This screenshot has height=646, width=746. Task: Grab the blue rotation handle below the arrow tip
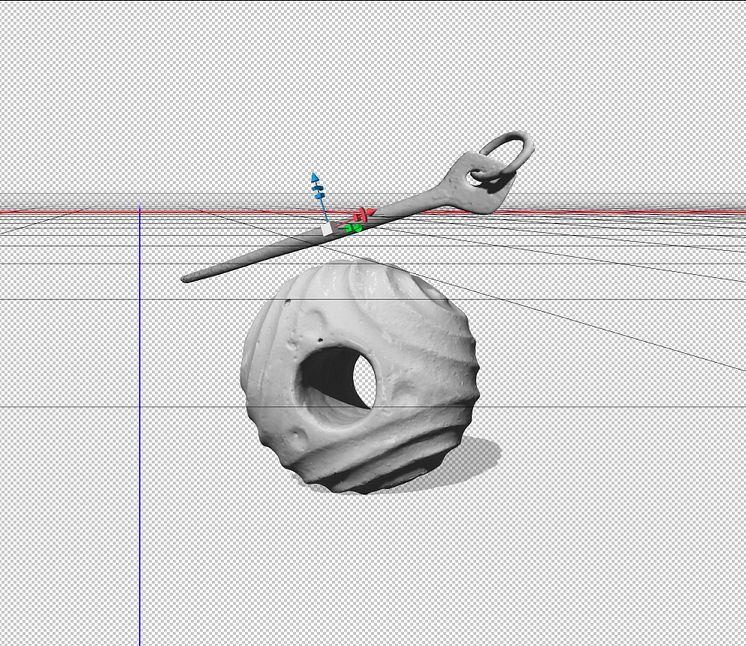tap(318, 188)
